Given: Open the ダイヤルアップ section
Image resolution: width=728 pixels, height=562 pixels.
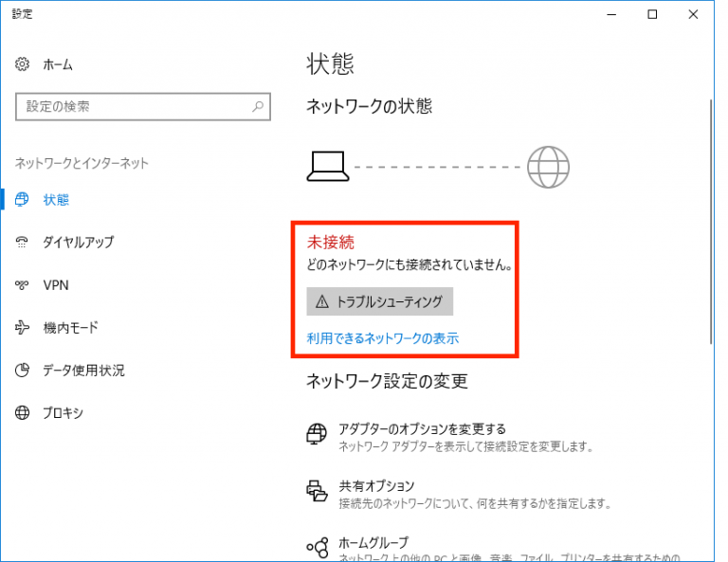Looking at the screenshot, I should 78,242.
